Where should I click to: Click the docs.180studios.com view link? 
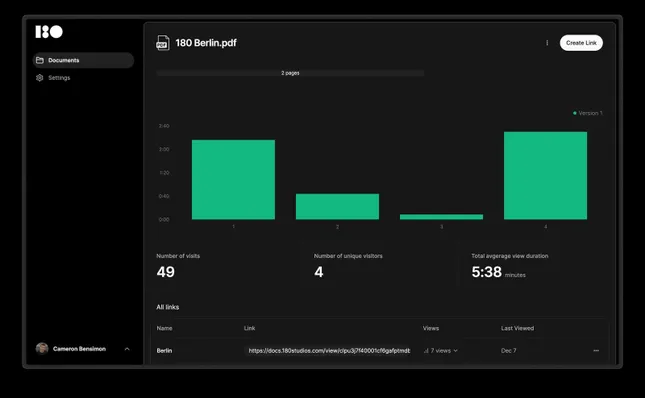tap(329, 351)
